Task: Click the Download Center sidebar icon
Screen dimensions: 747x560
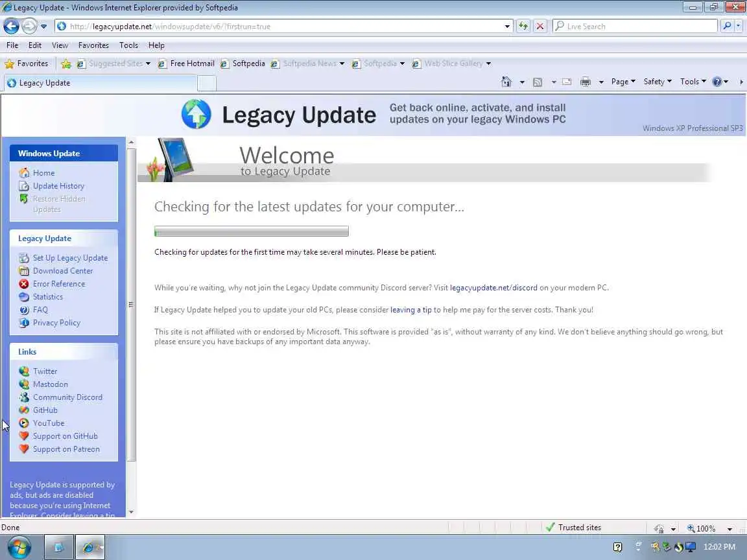Action: click(x=24, y=271)
